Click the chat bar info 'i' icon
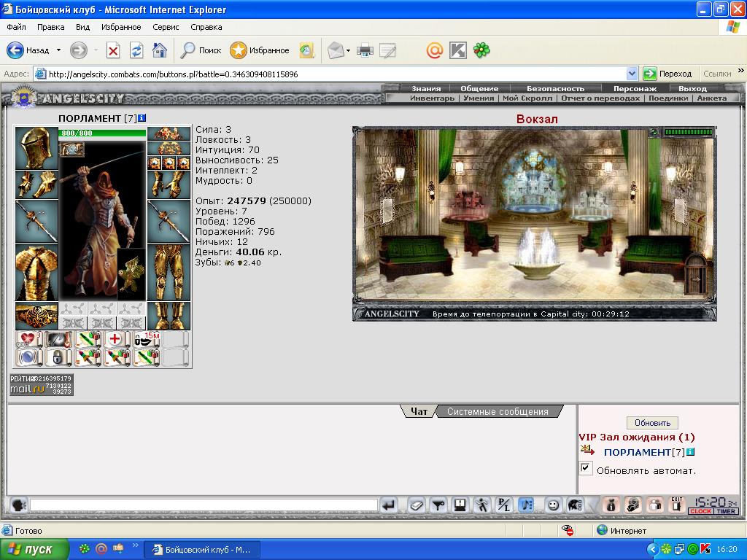747x560 pixels. click(611, 505)
